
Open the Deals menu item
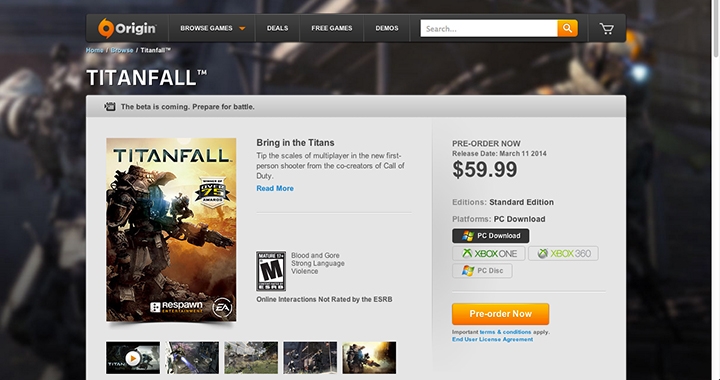pos(277,28)
